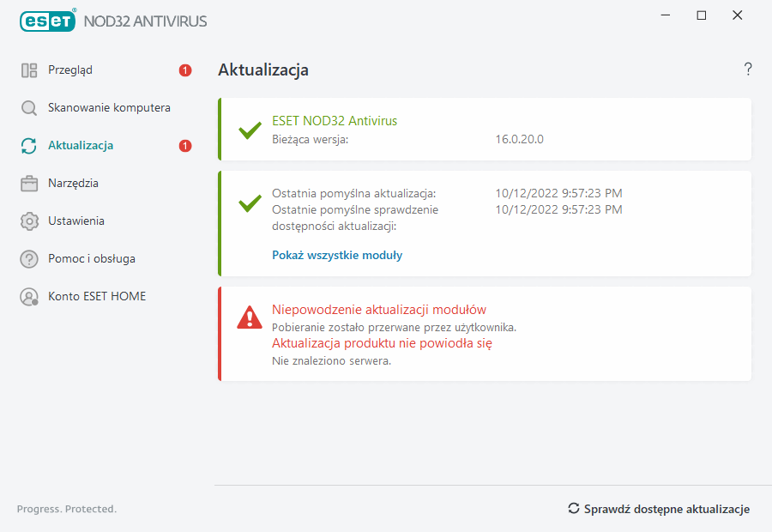Viewport: 772px width, 532px height.
Task: Click the notification badge next to Przegląd
Action: point(184,70)
